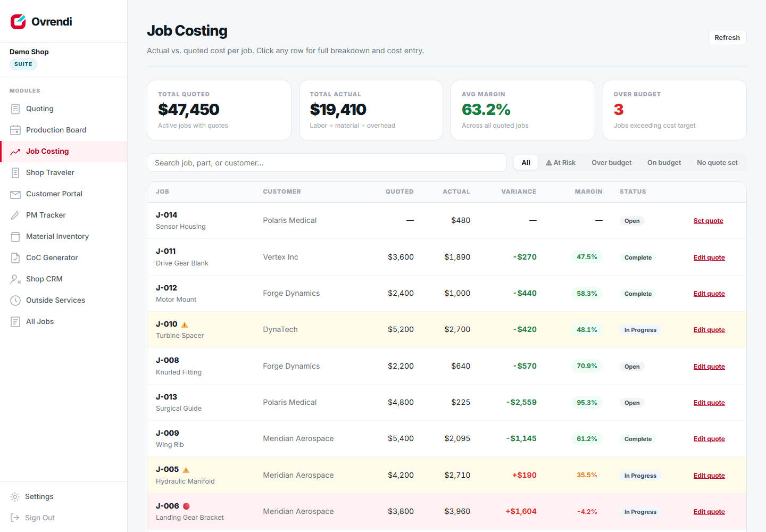The height and width of the screenshot is (532, 766).
Task: Click the -4.2% margin value
Action: coord(587,512)
